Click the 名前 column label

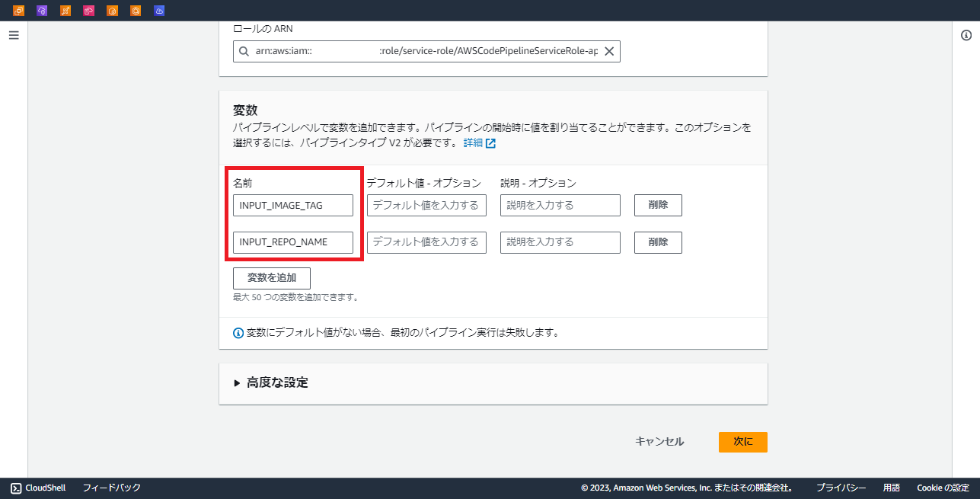click(243, 183)
